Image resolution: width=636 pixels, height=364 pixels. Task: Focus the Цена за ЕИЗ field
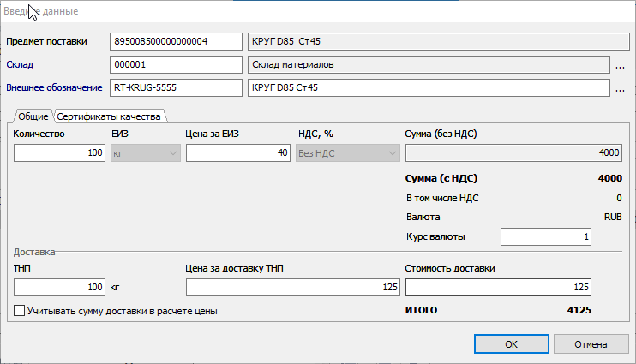237,153
